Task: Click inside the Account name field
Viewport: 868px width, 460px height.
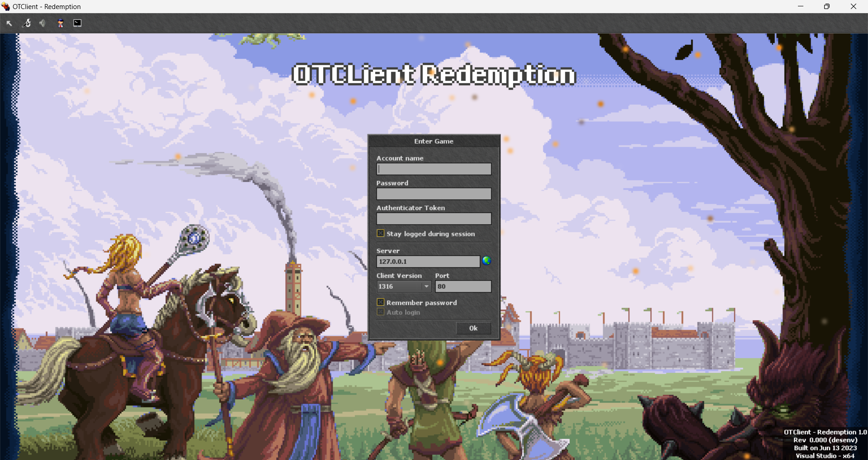Action: 433,169
